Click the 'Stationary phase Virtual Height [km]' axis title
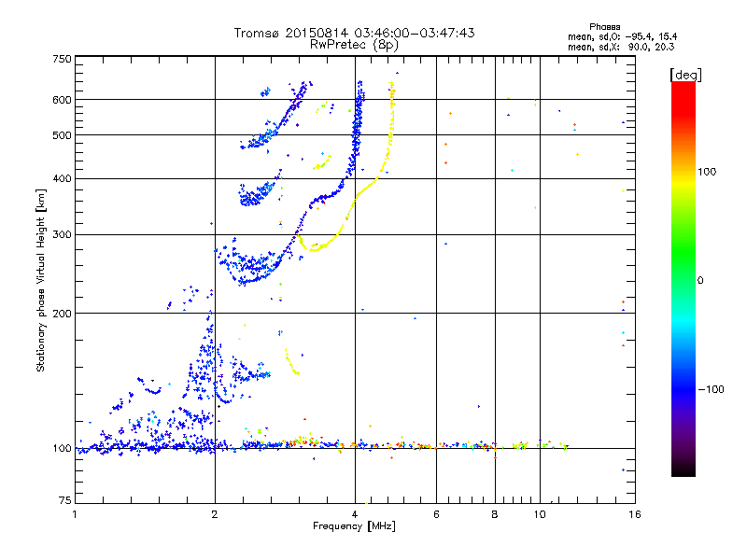 pos(40,281)
